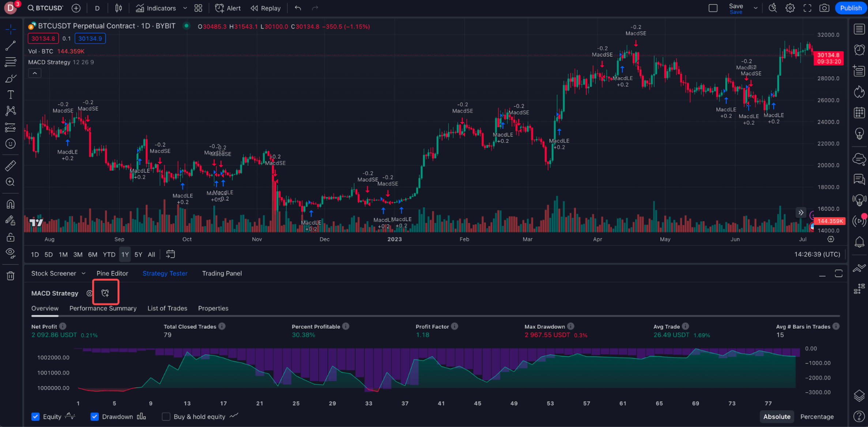The height and width of the screenshot is (427, 868).
Task: Select the Text tool in left toolbar
Action: tap(10, 95)
